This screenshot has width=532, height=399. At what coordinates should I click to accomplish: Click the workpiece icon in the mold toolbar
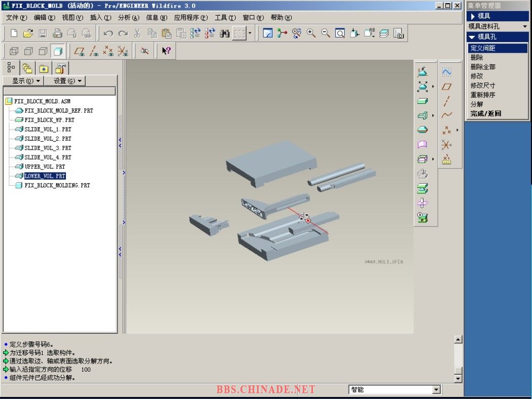click(x=423, y=101)
